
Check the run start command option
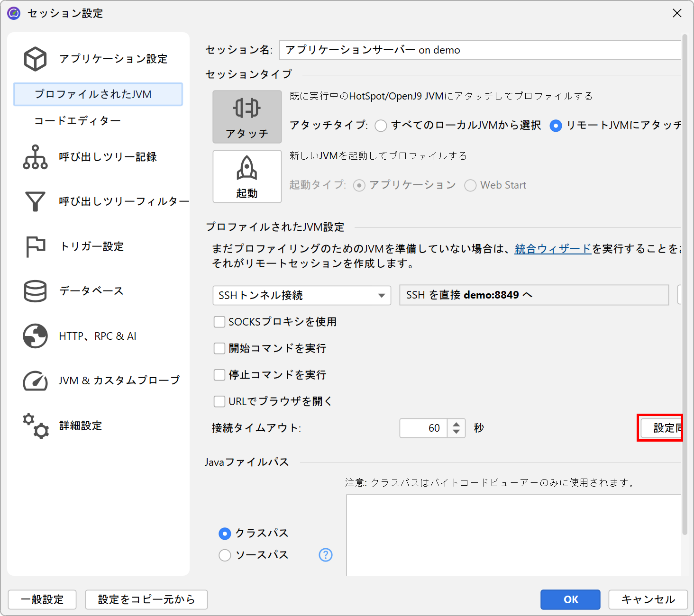219,349
